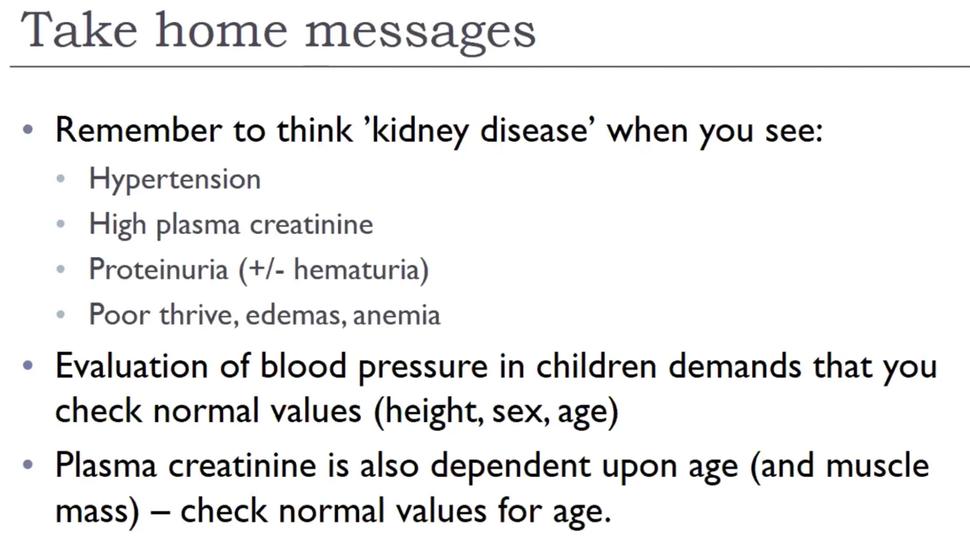Image resolution: width=970 pixels, height=560 pixels.
Task: Click the 'Plasma creatinine is also dependent' line
Action: click(492, 467)
